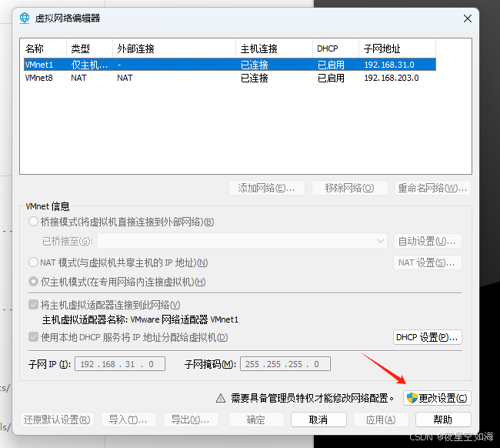Click 已启用 DHCP cell in VMnet8 row
The image size is (500, 448).
[331, 78]
